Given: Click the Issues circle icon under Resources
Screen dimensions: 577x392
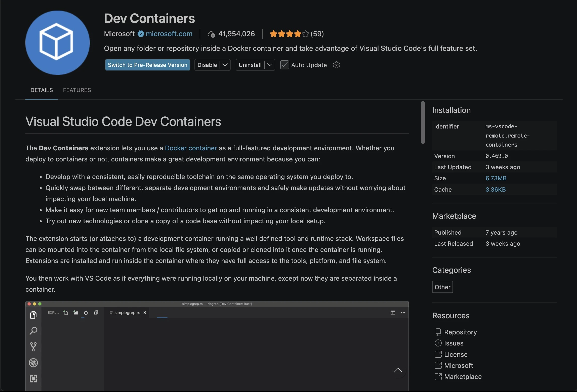Looking at the screenshot, I should point(438,343).
